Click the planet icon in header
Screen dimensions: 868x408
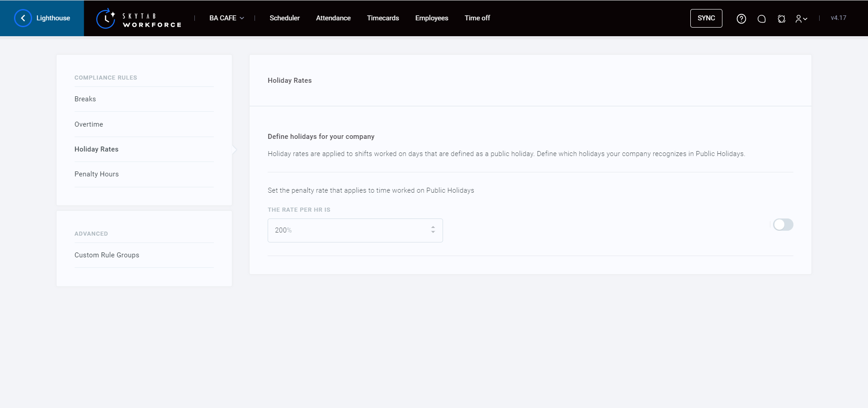pos(781,19)
